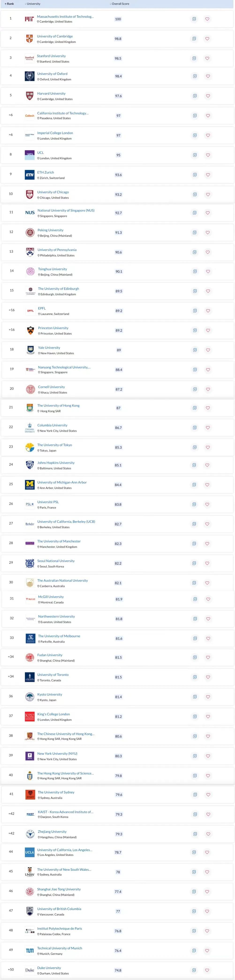Viewport: 235px width, 980px height.
Task: Toggle heart shortlist for Harvard University
Action: click(208, 96)
